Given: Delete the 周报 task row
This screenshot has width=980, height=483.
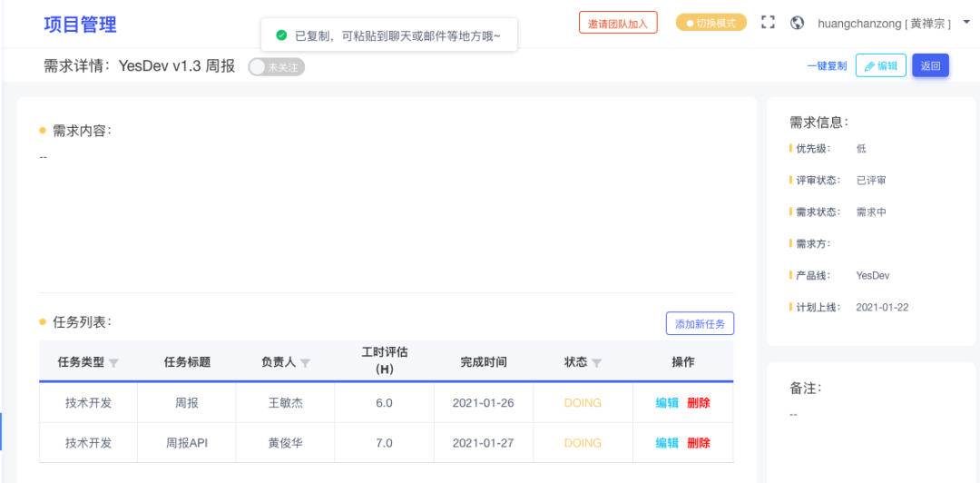Looking at the screenshot, I should pos(699,403).
